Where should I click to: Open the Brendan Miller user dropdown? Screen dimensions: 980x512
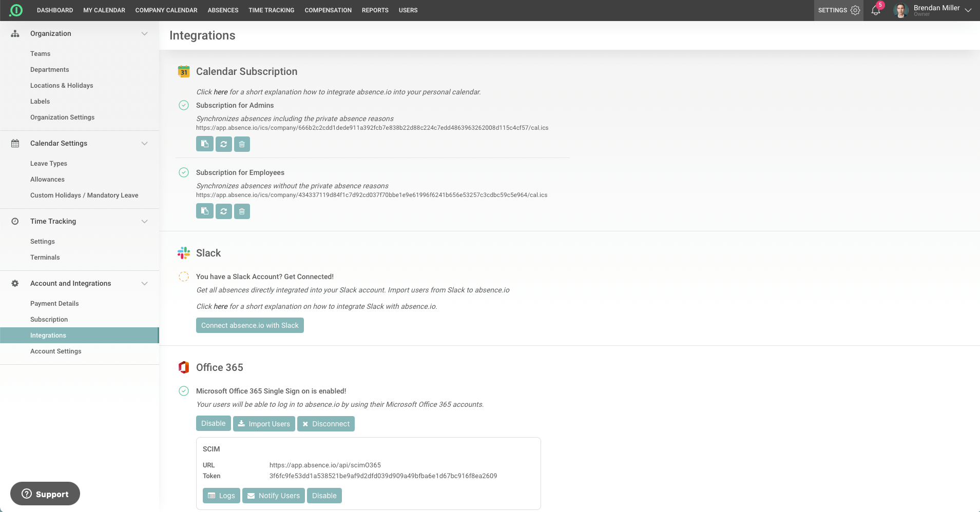(x=968, y=10)
